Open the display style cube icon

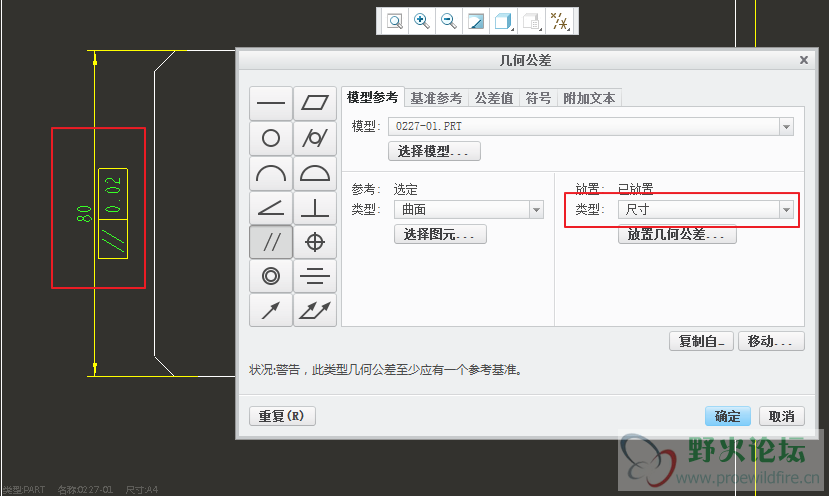(x=503, y=21)
